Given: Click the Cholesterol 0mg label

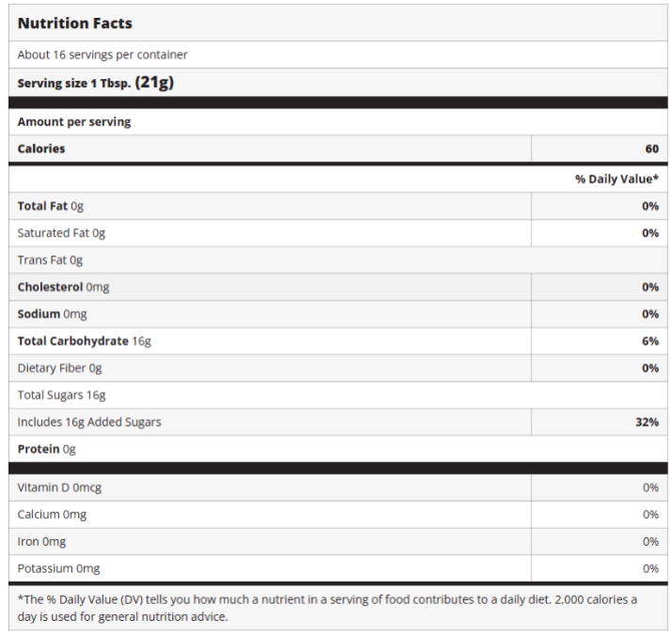Looking at the screenshot, I should pos(63,287).
